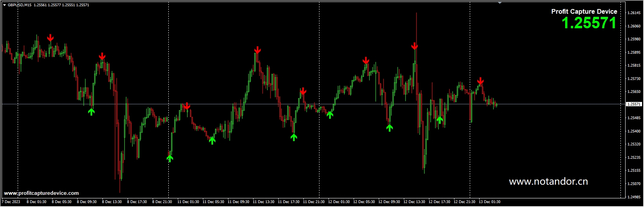Image resolution: width=644 pixels, height=207 pixels.
Task: Click the '8 Dec 17:30' time axis label
Action: [x=137, y=202]
